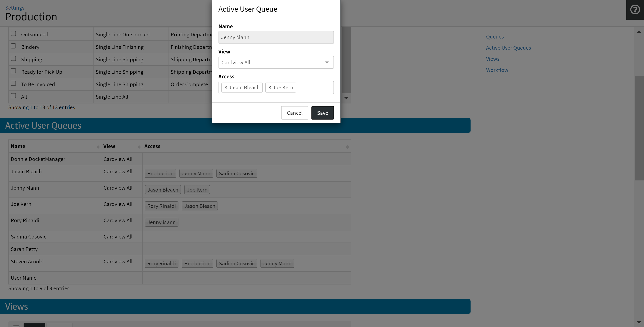This screenshot has width=644, height=327.
Task: Click page scrollbar up arrow
Action: [x=639, y=32]
